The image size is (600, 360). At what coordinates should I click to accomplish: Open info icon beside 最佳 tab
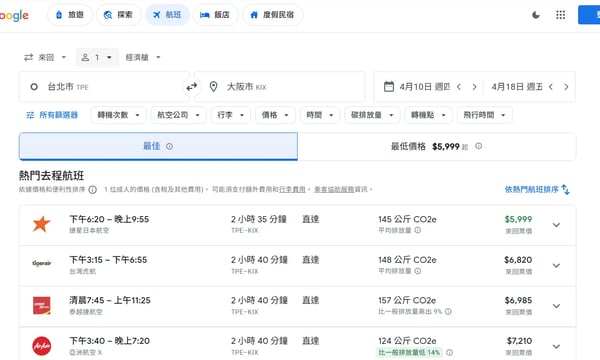click(x=169, y=146)
